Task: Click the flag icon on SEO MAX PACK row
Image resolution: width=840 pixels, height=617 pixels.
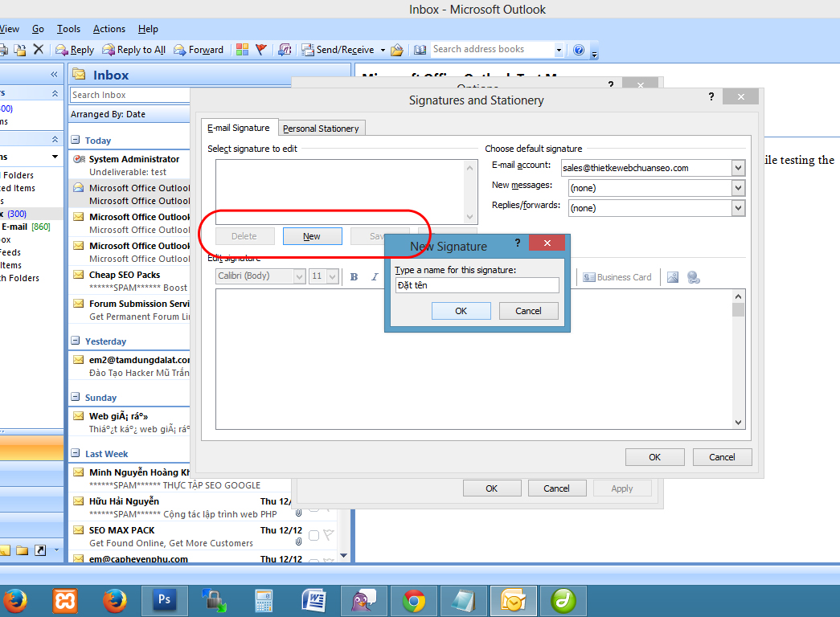Action: (x=329, y=535)
